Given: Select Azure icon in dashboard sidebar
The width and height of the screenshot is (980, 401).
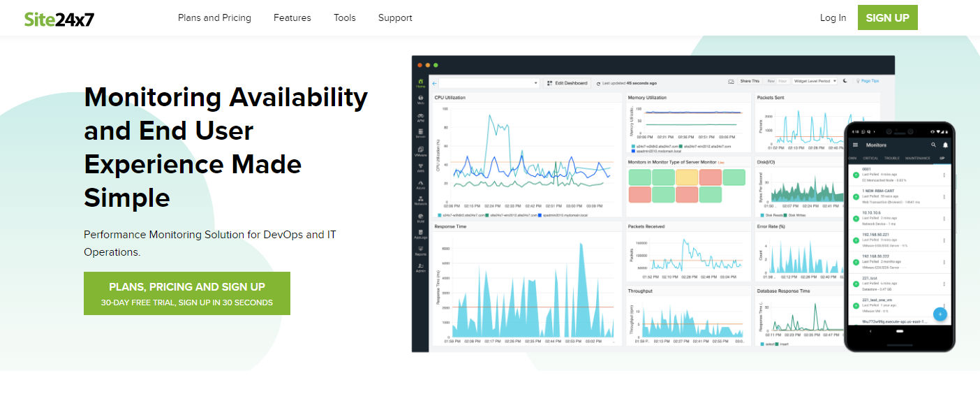Looking at the screenshot, I should coord(421,185).
